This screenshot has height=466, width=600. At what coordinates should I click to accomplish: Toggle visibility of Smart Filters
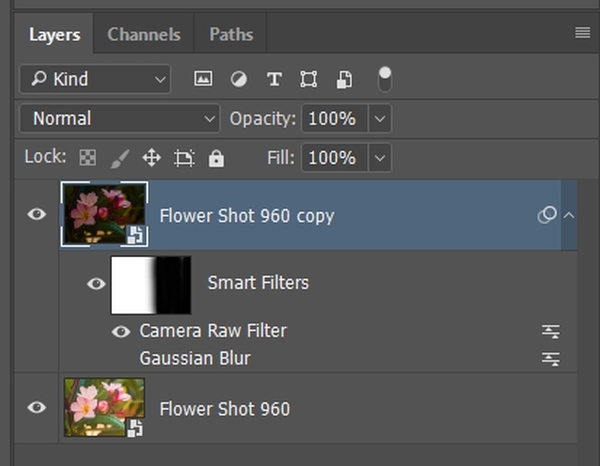[x=96, y=283]
